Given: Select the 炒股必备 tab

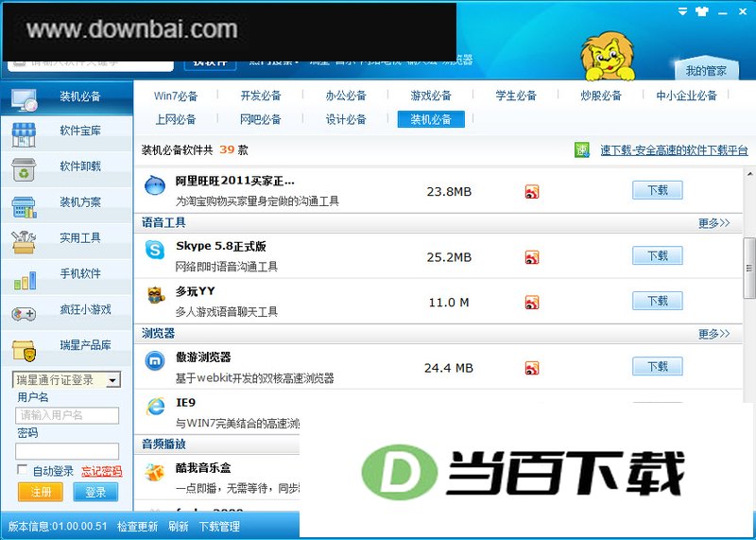Looking at the screenshot, I should [601, 96].
